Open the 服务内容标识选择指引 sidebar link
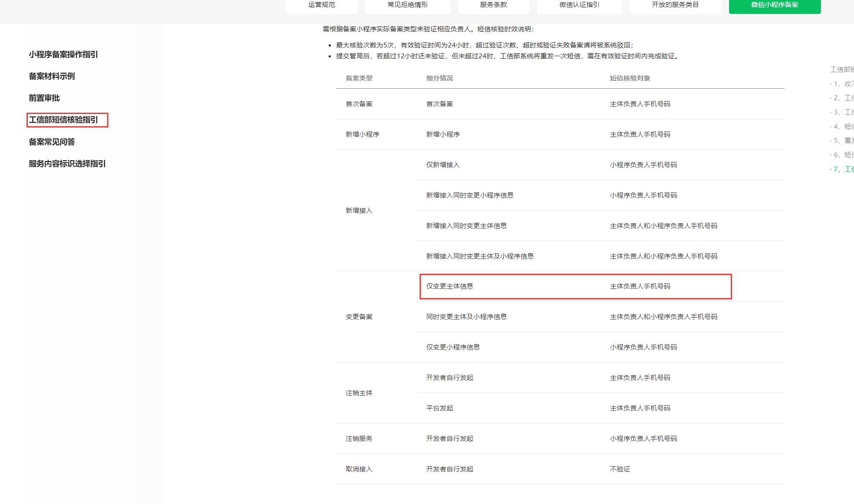Screen dimensions: 854x504 tap(67, 164)
